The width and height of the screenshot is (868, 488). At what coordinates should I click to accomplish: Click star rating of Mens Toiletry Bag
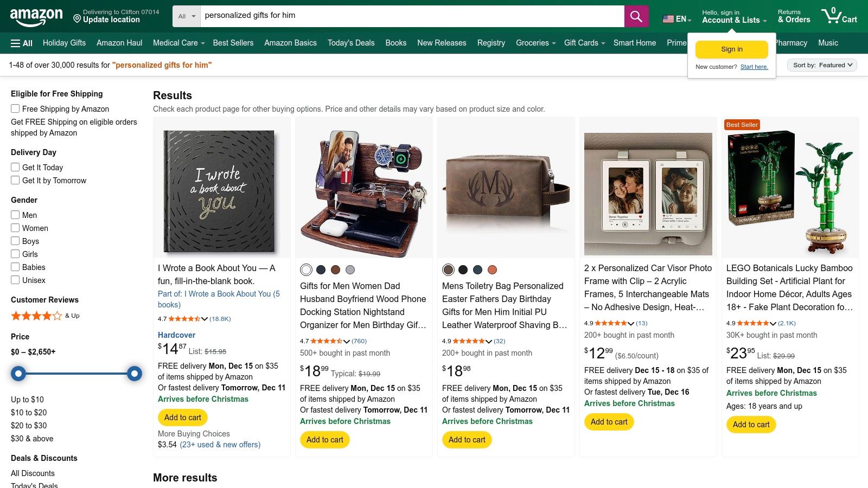[469, 341]
